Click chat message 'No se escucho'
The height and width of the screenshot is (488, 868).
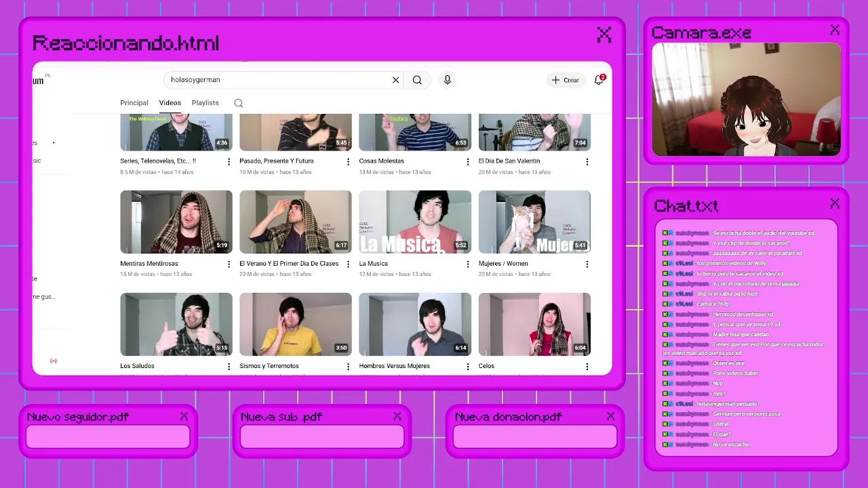click(x=731, y=445)
